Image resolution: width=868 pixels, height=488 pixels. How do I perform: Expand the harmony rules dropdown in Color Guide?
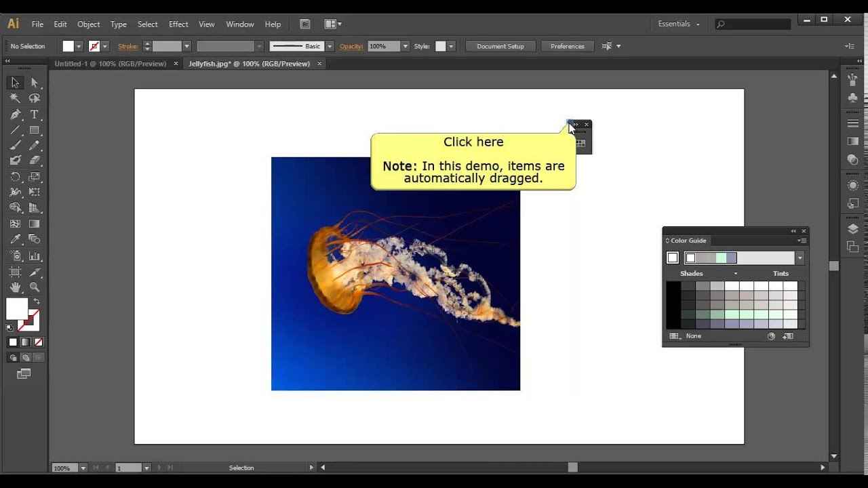pos(800,258)
